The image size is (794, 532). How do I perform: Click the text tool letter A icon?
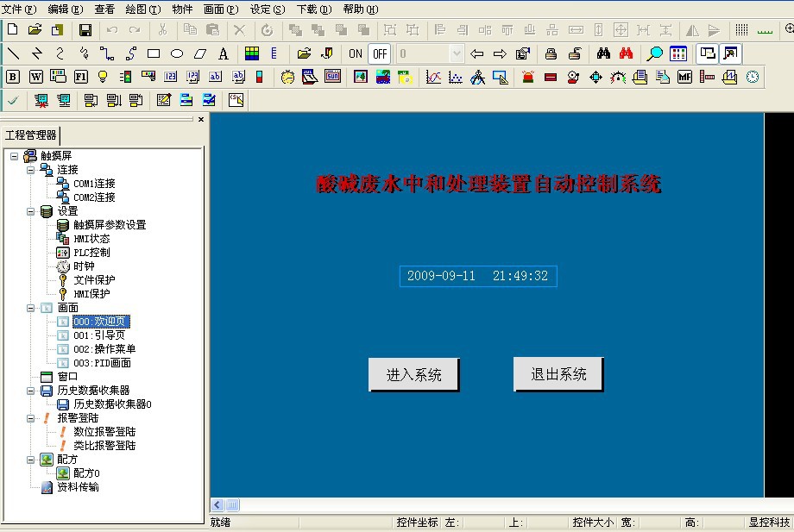(224, 53)
